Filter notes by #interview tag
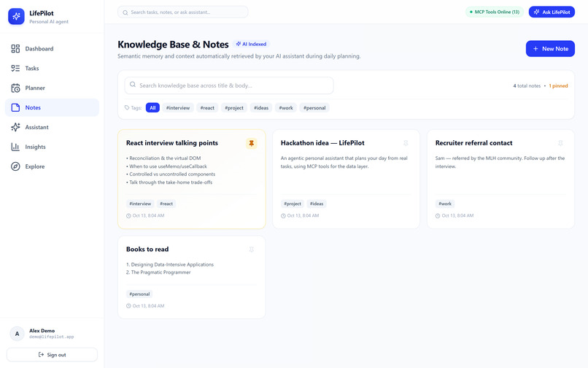Image resolution: width=588 pixels, height=368 pixels. [x=178, y=108]
